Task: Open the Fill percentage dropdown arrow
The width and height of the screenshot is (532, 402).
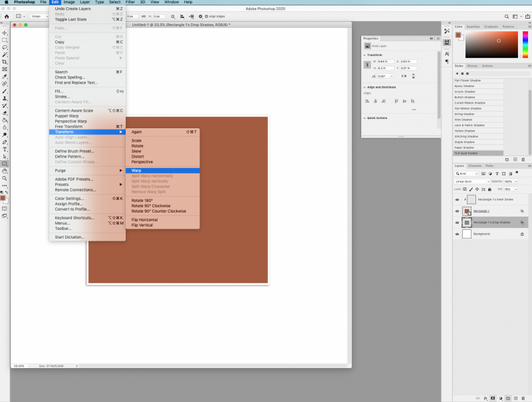Action: (516, 189)
